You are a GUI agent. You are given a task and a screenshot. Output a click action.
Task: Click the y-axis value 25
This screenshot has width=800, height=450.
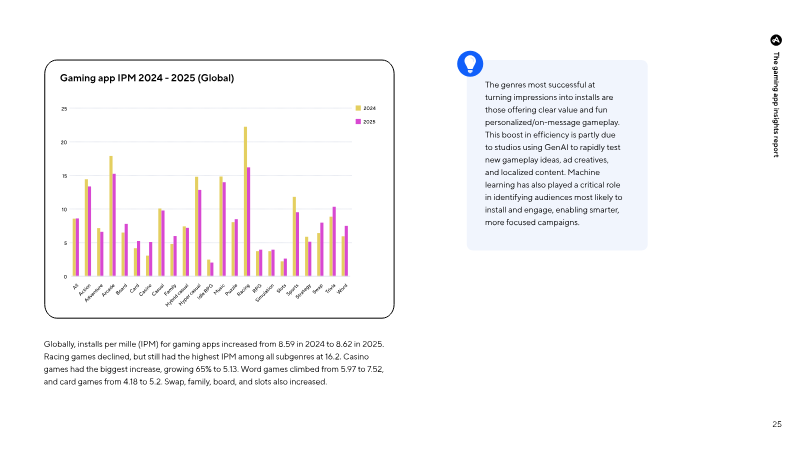64,109
